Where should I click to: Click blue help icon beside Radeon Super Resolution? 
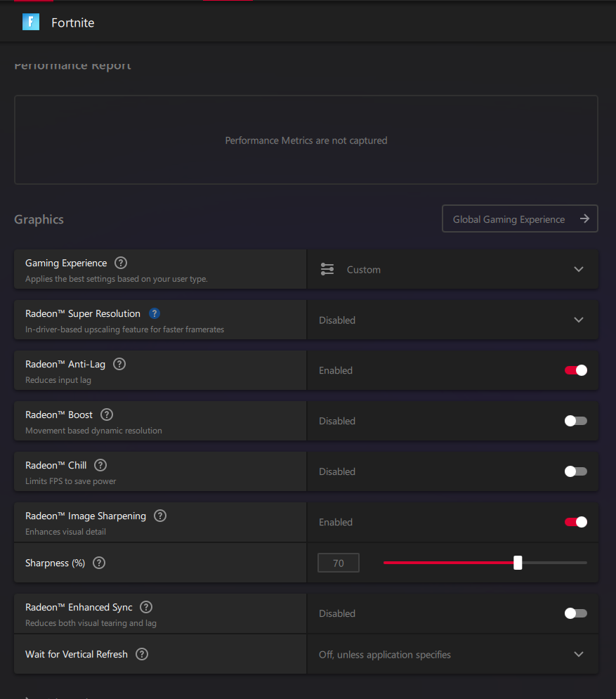155,313
